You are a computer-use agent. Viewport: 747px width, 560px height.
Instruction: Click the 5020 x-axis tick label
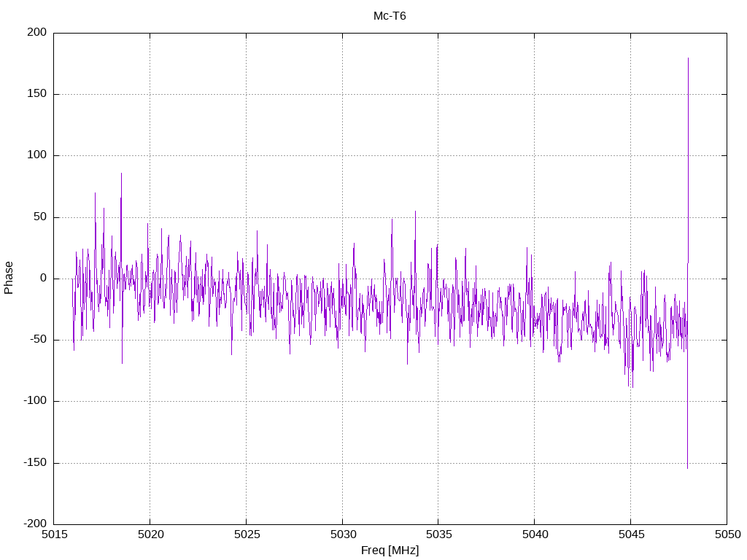pos(150,534)
